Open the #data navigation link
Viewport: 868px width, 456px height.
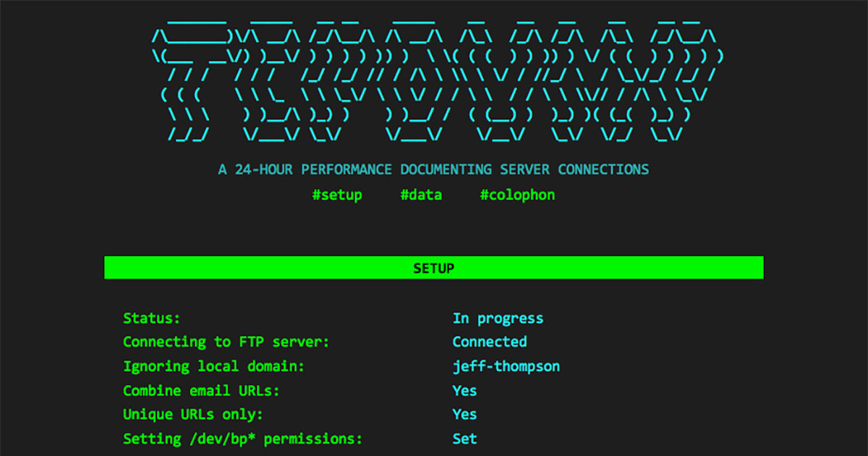pyautogui.click(x=422, y=195)
